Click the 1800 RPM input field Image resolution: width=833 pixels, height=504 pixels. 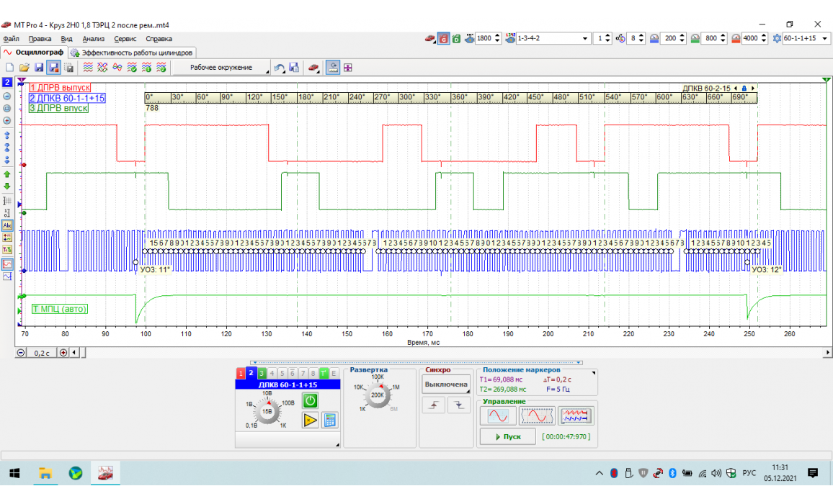483,38
